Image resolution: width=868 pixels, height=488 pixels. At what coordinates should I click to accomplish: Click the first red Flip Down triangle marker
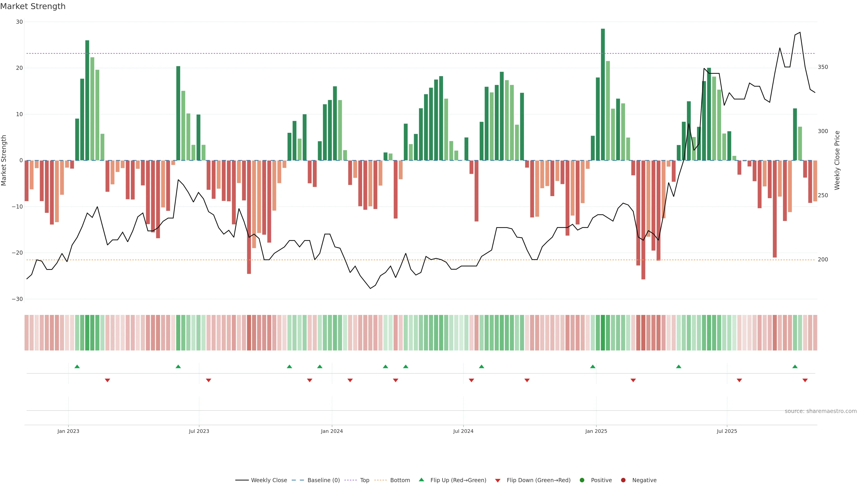(x=108, y=380)
